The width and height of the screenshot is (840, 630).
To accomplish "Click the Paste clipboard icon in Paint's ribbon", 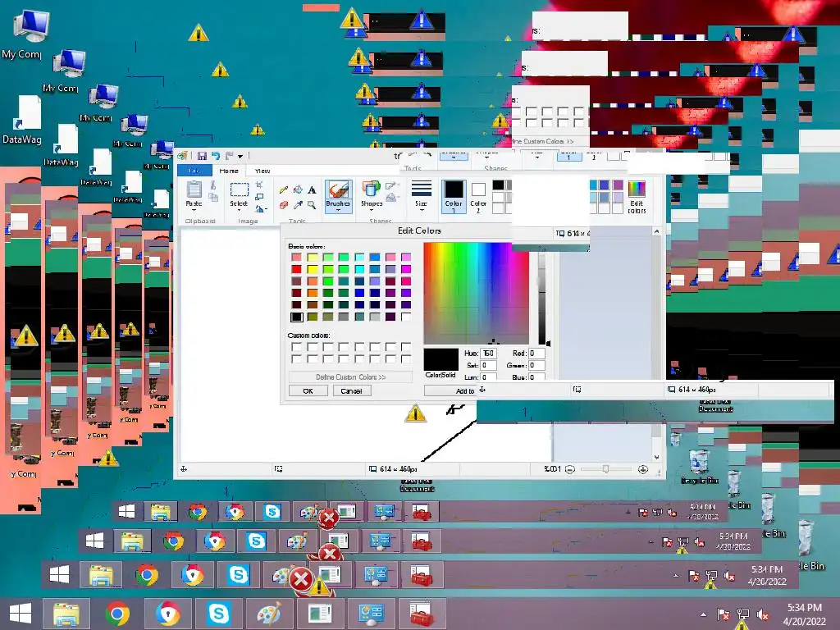I will pyautogui.click(x=194, y=189).
